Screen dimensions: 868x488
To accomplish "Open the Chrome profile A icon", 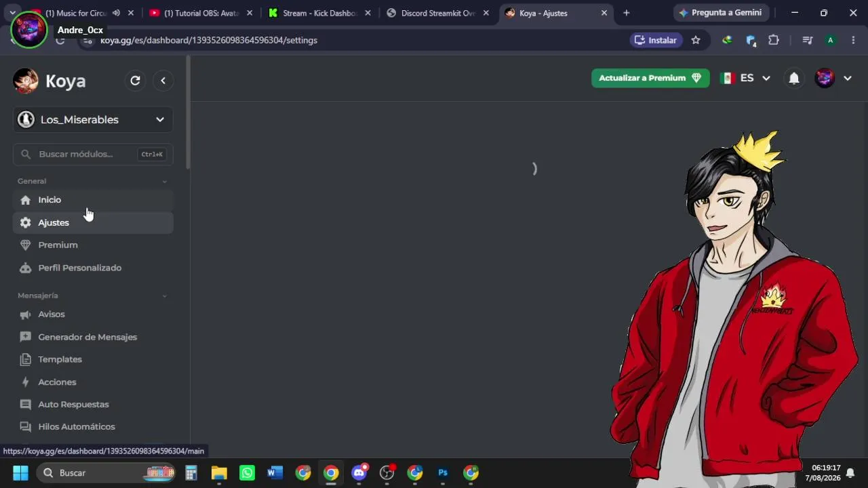I will pos(830,40).
